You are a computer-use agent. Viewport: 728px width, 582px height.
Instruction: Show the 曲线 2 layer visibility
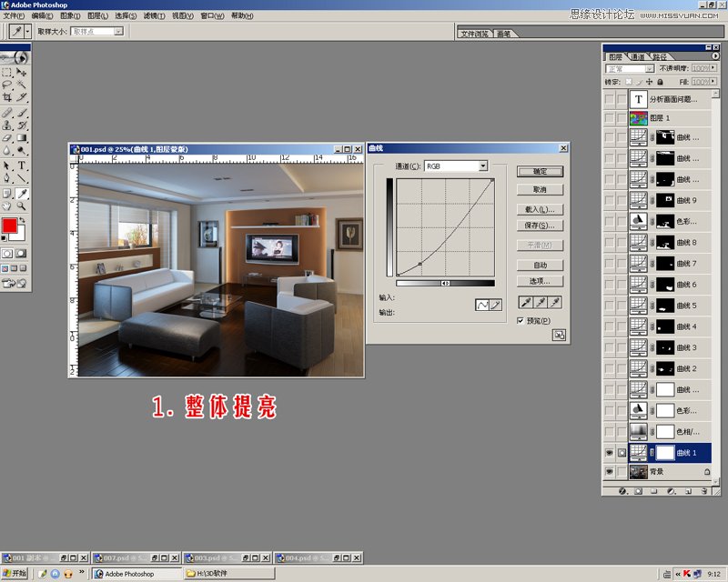click(x=609, y=368)
